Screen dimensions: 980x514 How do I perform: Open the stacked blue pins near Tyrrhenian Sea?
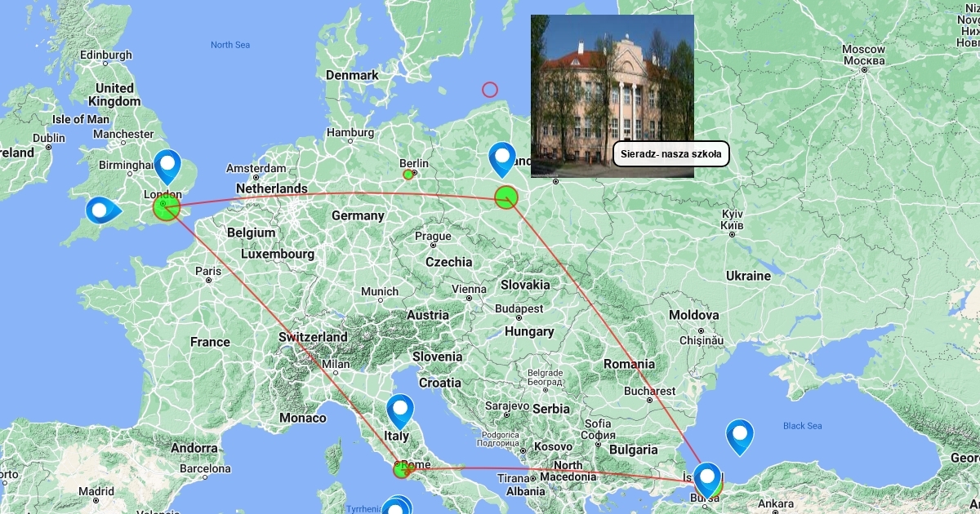point(398,506)
